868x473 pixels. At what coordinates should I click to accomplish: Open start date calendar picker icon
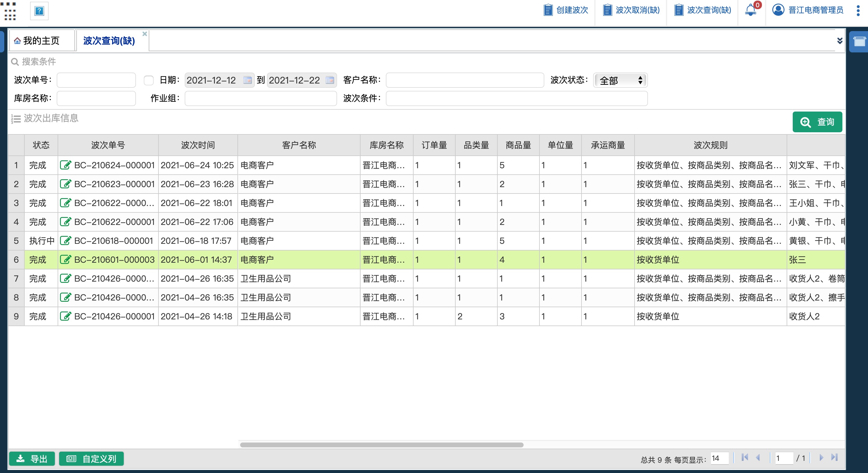[247, 80]
